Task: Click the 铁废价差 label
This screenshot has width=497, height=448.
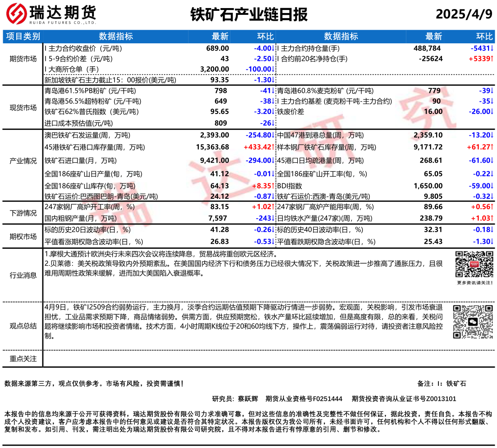Action: [290, 111]
